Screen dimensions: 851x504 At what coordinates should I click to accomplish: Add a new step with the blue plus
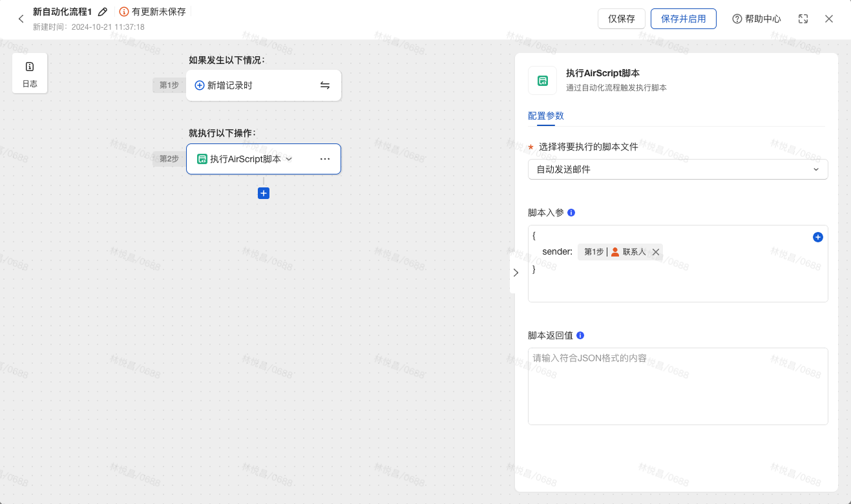264,193
